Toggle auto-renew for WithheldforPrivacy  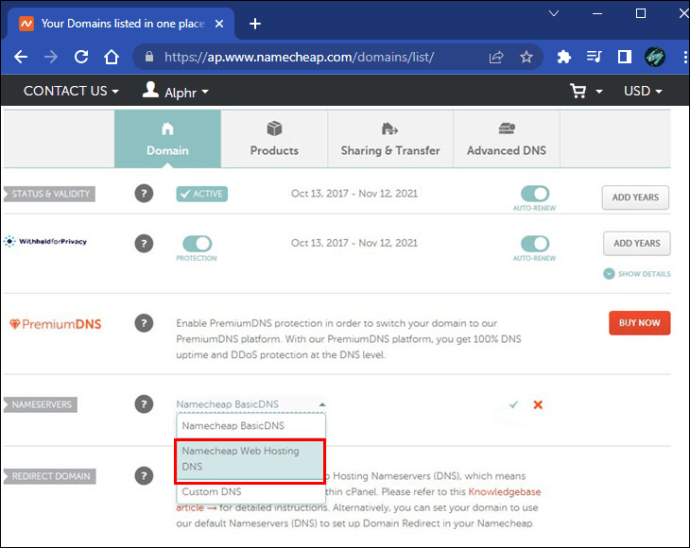[x=535, y=243]
